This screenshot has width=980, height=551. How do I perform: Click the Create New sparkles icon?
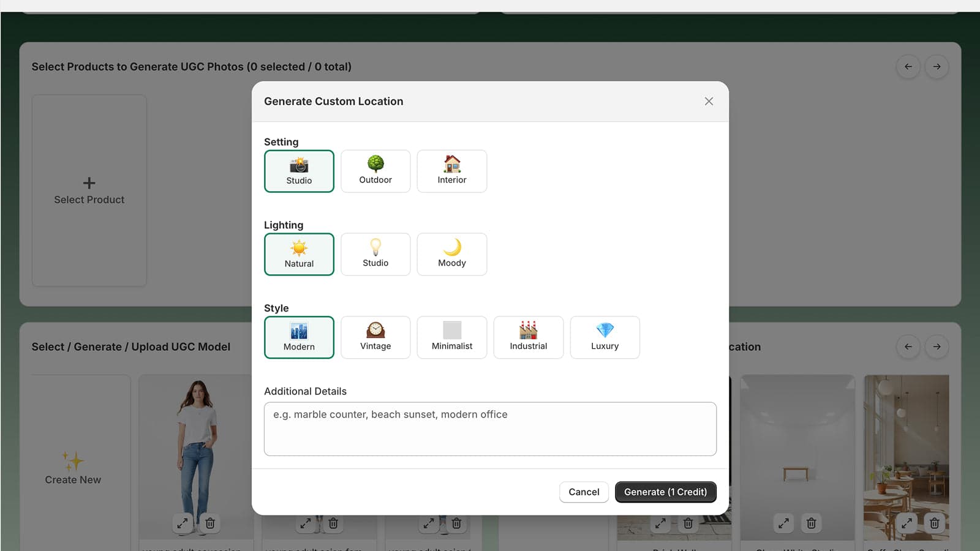click(72, 463)
